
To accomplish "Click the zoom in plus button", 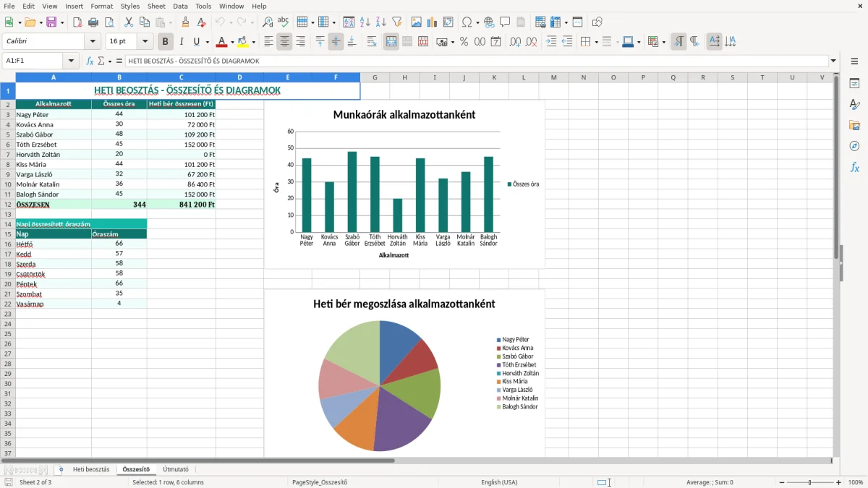I will pyautogui.click(x=839, y=482).
